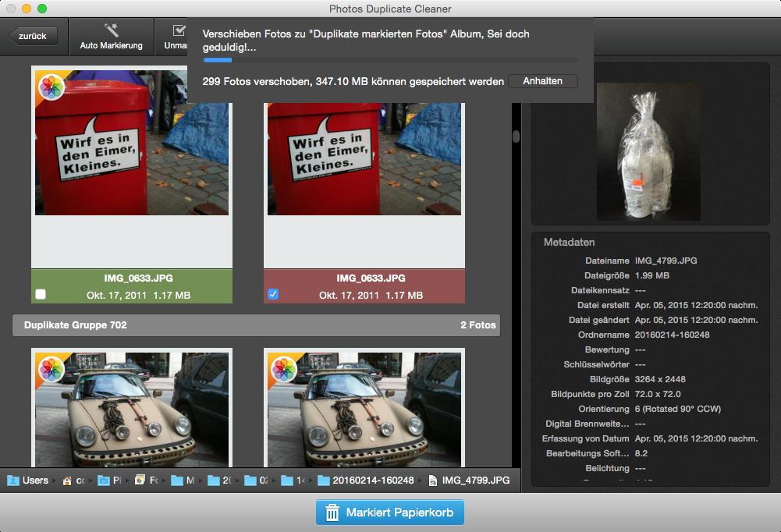Click the yellow window minimize button
The height and width of the screenshot is (532, 781).
(x=27, y=9)
